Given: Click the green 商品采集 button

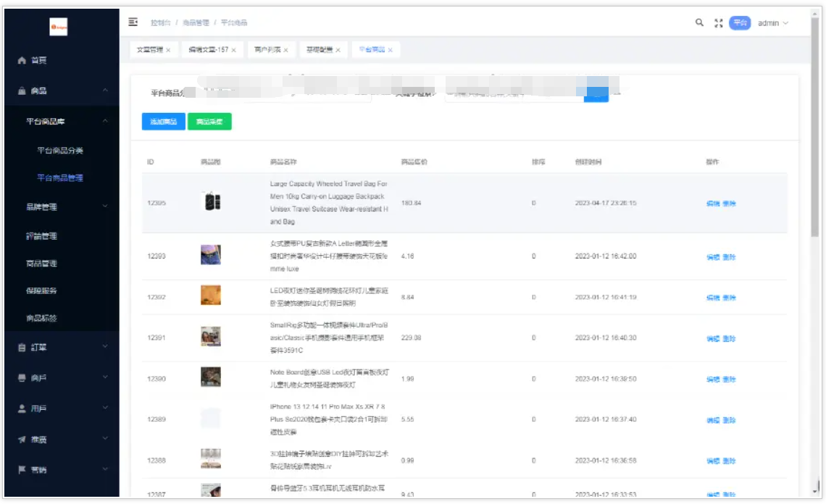Looking at the screenshot, I should pos(209,122).
